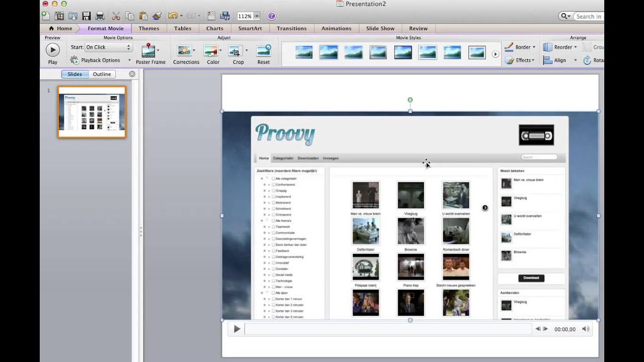The image size is (644, 362).
Task: Click the Poster Frame icon
Action: [x=148, y=50]
